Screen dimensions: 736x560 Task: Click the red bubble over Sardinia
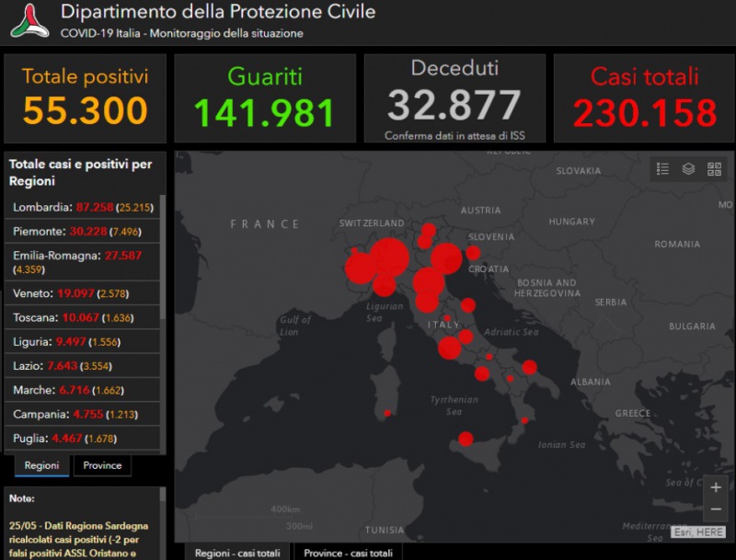(387, 414)
